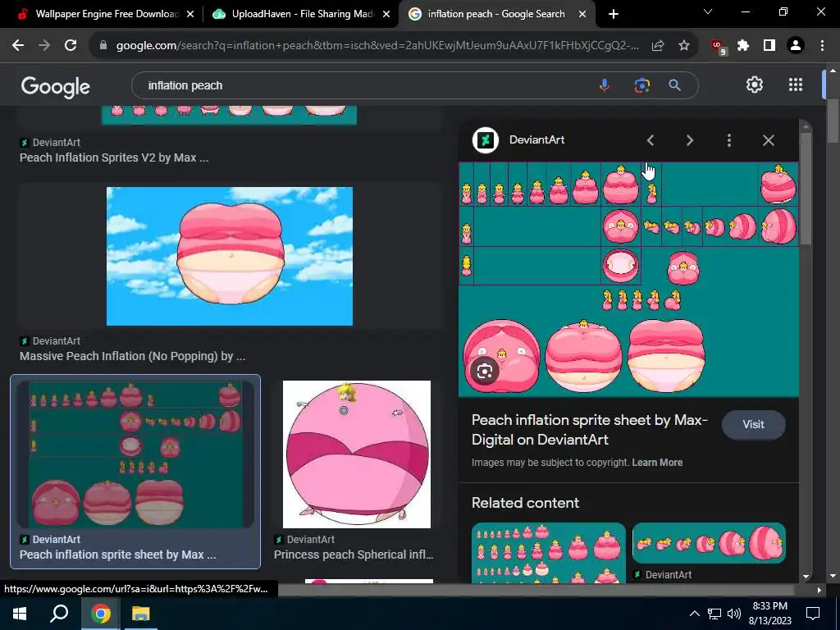The image size is (840, 630).
Task: Open Windows notification center
Action: (x=813, y=614)
